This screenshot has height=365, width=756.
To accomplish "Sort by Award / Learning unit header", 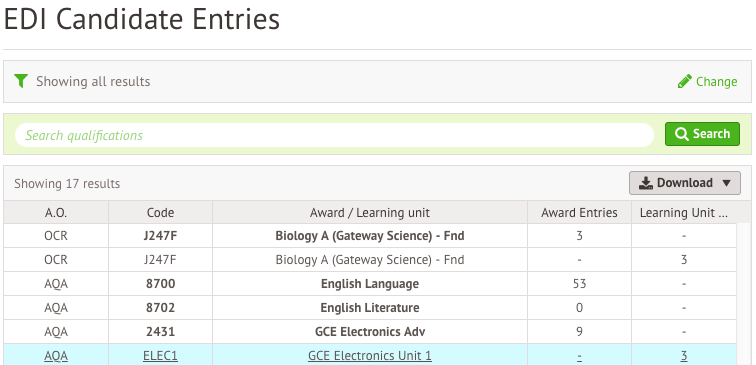I will (x=370, y=213).
